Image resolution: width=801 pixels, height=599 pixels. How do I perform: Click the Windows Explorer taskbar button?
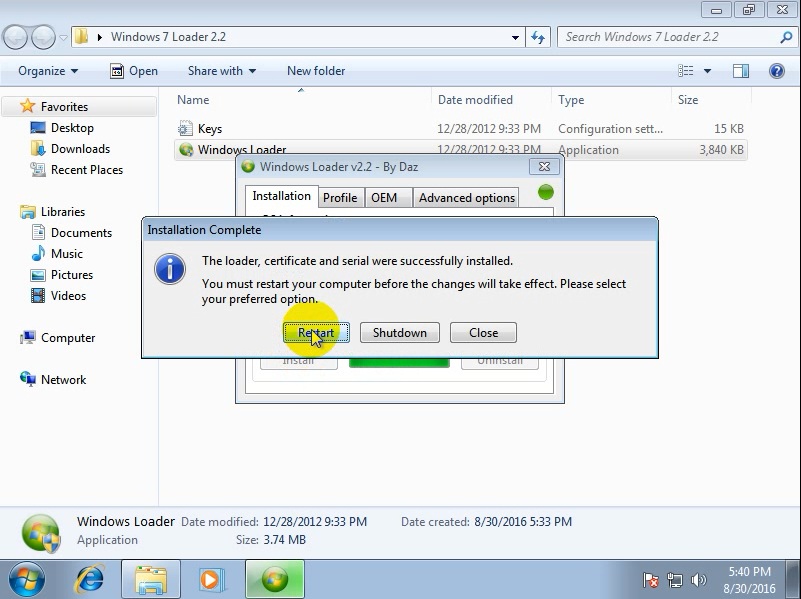click(x=151, y=580)
